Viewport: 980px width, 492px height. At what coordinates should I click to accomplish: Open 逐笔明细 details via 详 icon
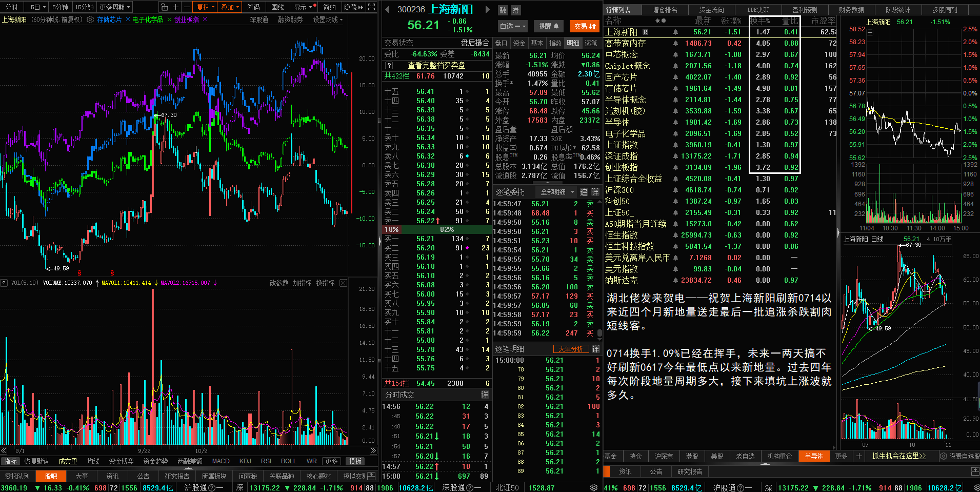(x=595, y=349)
